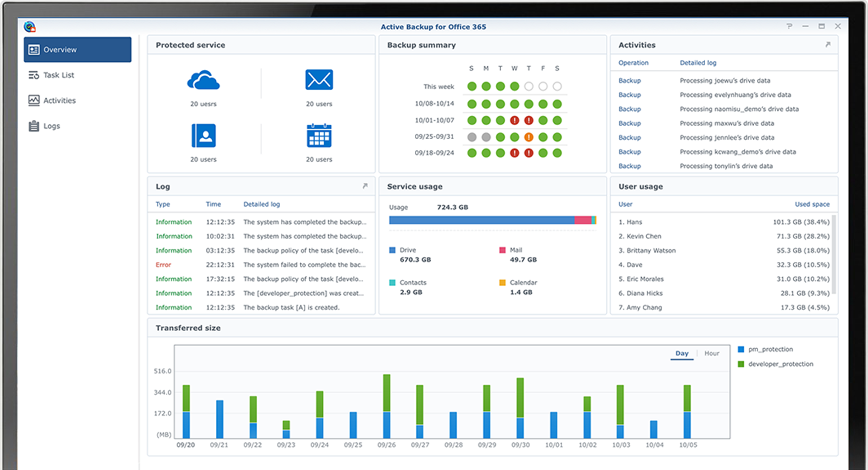The width and height of the screenshot is (868, 470).
Task: Click Used space column header
Action: tap(812, 204)
